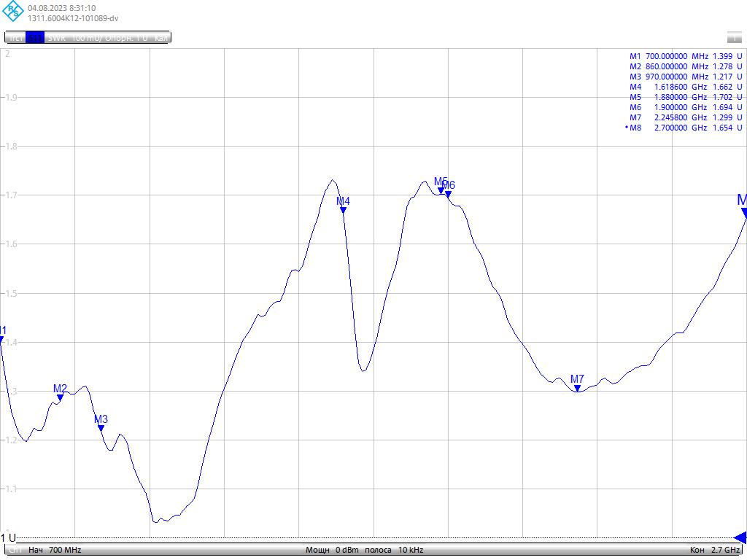Click the Rohde & Schwarz logo

(x=13, y=12)
